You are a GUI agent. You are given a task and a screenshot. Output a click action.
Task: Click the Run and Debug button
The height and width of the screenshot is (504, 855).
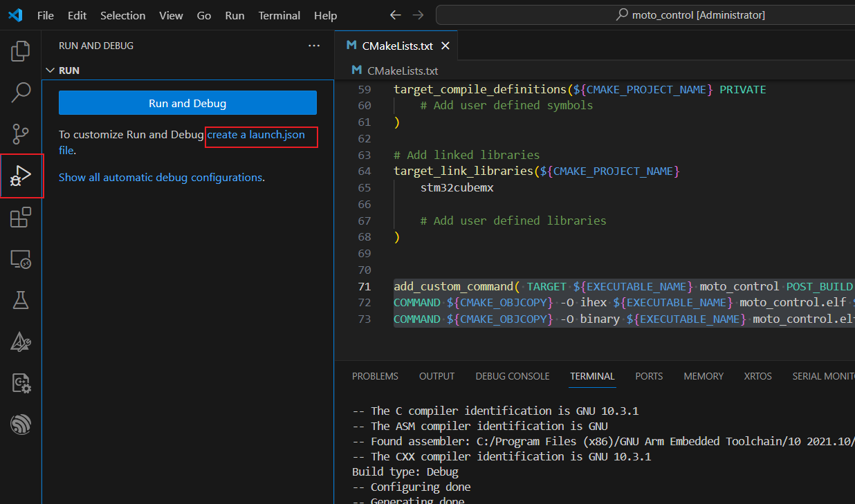pos(187,102)
